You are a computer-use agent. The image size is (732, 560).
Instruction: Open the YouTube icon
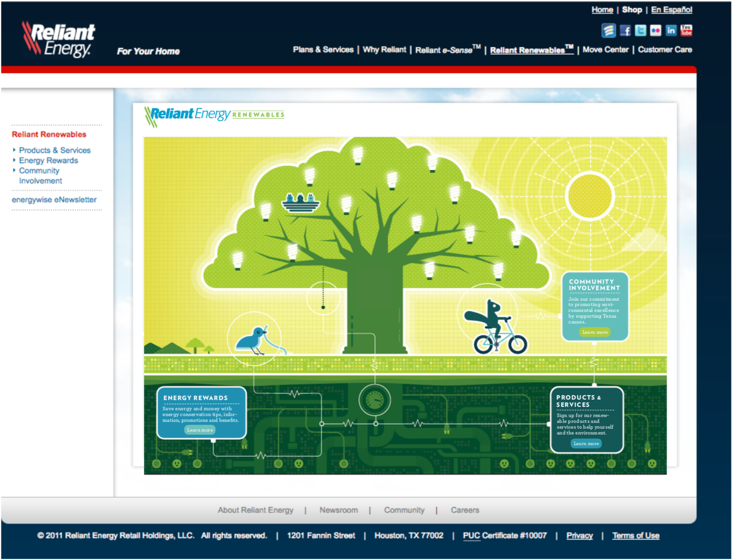coord(686,31)
